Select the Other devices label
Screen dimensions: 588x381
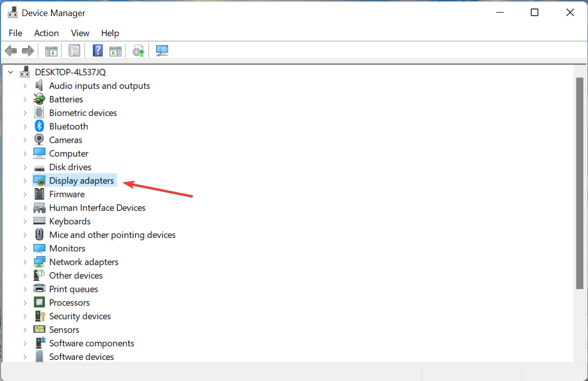point(76,275)
